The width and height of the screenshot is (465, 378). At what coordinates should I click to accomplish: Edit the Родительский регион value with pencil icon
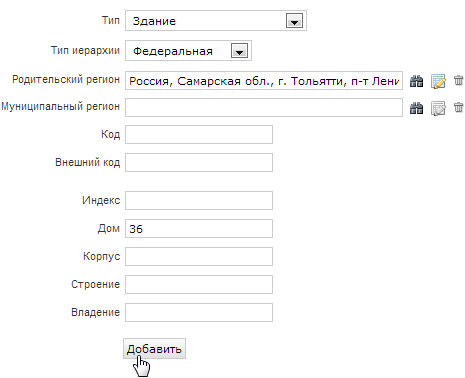pyautogui.click(x=438, y=81)
